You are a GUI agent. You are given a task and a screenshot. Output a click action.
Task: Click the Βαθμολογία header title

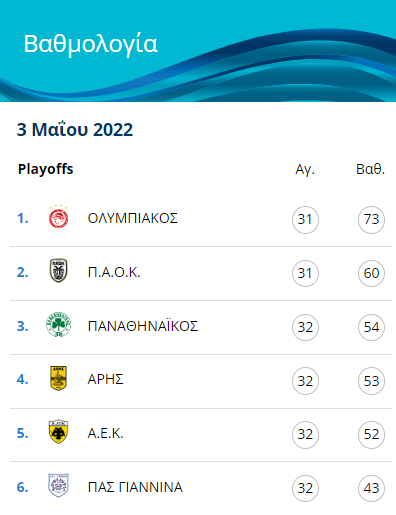[90, 44]
